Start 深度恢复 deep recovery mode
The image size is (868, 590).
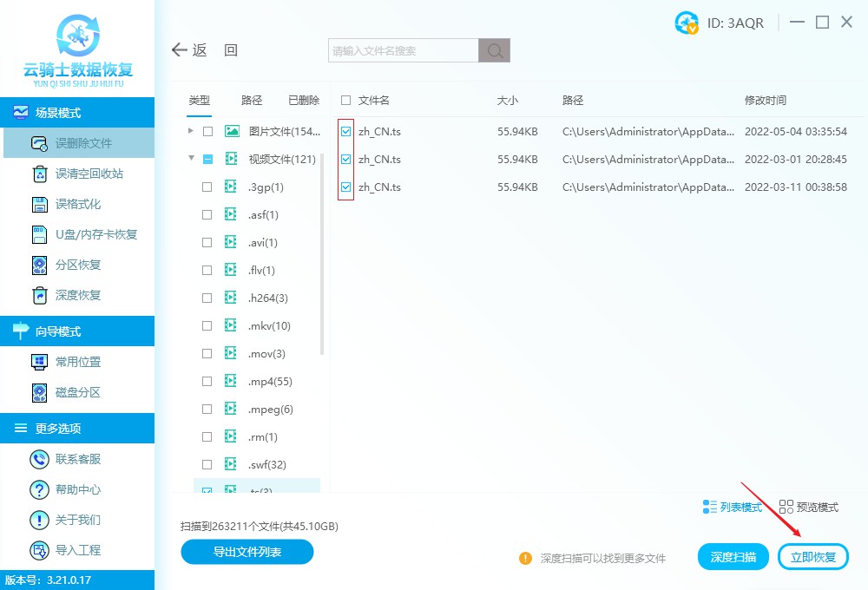67,296
